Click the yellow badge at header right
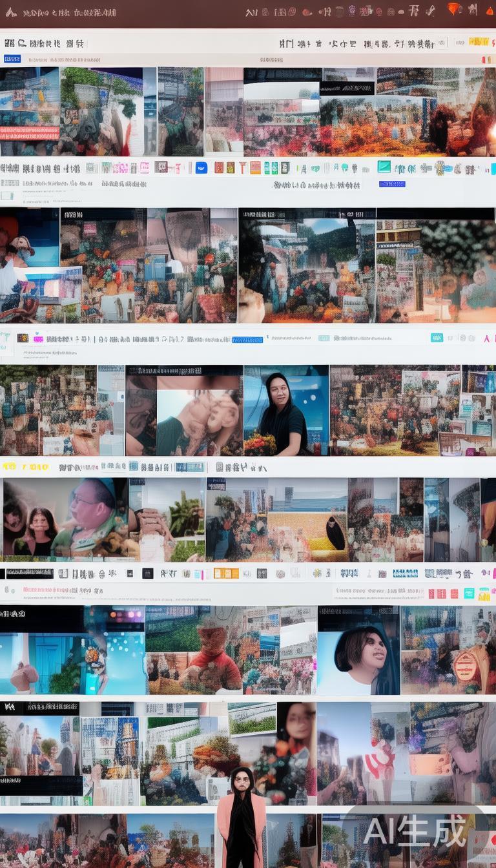496x868 pixels. click(x=479, y=41)
